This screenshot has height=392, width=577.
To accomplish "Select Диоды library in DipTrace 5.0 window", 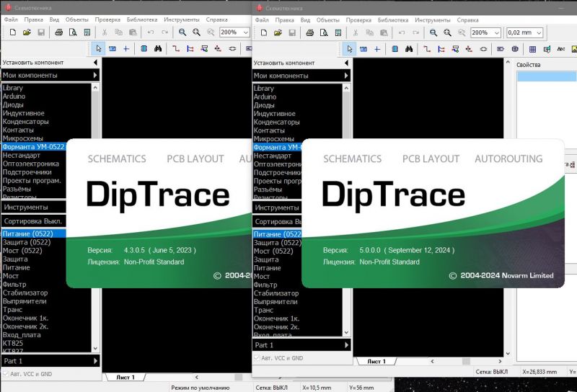I will [x=264, y=105].
